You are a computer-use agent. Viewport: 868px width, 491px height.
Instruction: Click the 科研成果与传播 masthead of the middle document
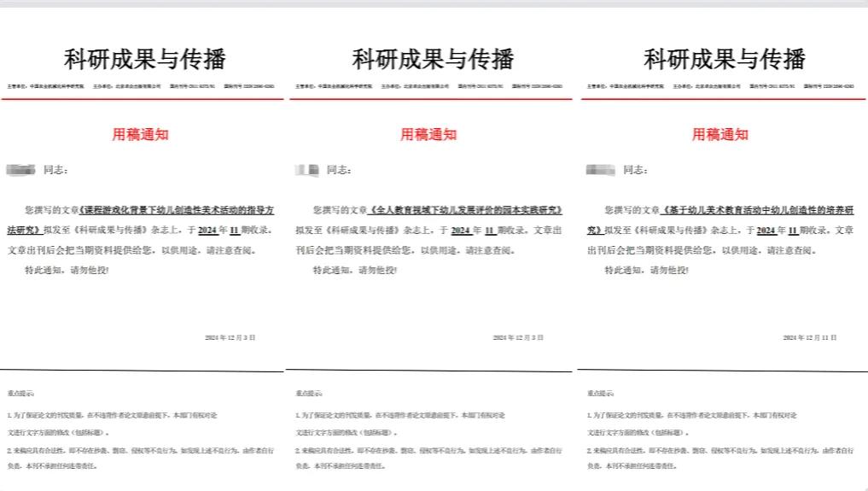click(x=433, y=59)
